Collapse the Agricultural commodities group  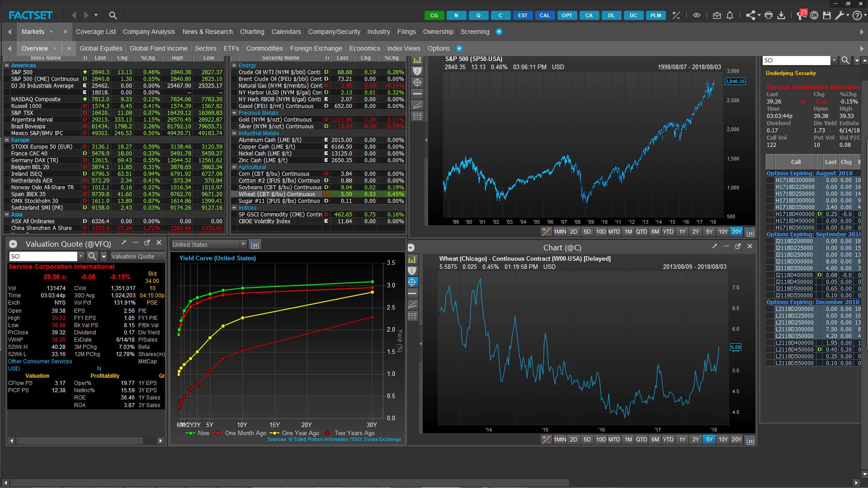(235, 167)
